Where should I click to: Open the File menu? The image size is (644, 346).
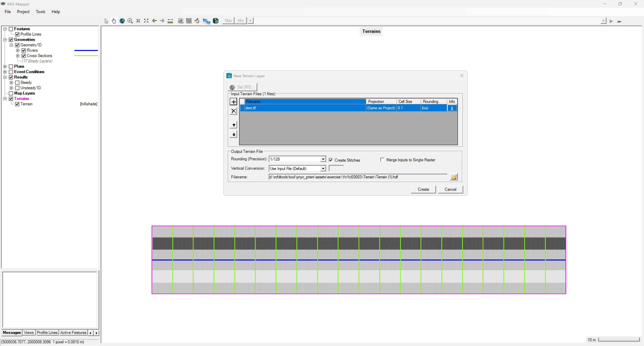(8, 12)
